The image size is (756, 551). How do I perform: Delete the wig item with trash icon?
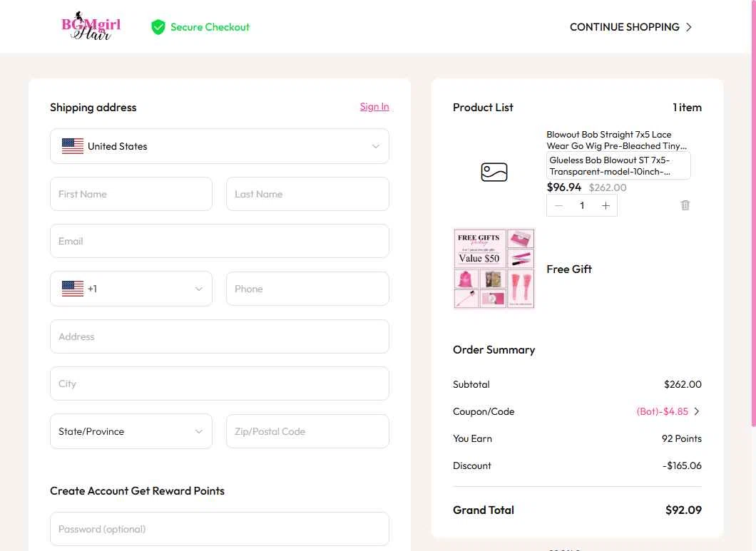click(685, 205)
